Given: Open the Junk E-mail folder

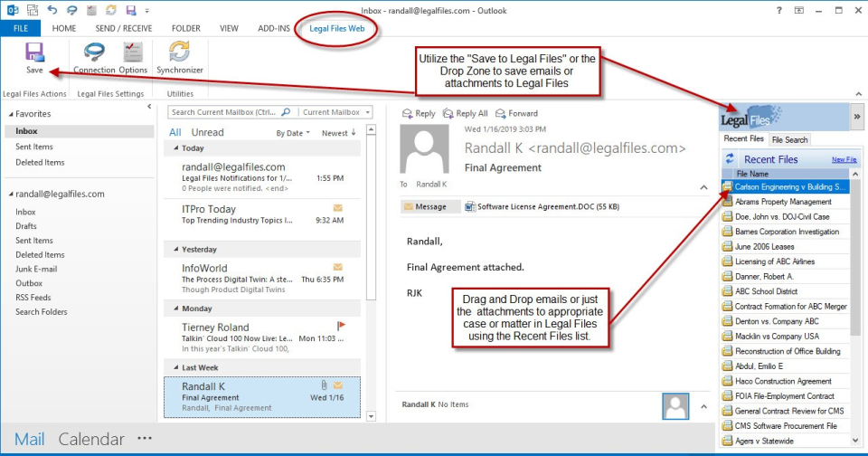Looking at the screenshot, I should pyautogui.click(x=36, y=270).
